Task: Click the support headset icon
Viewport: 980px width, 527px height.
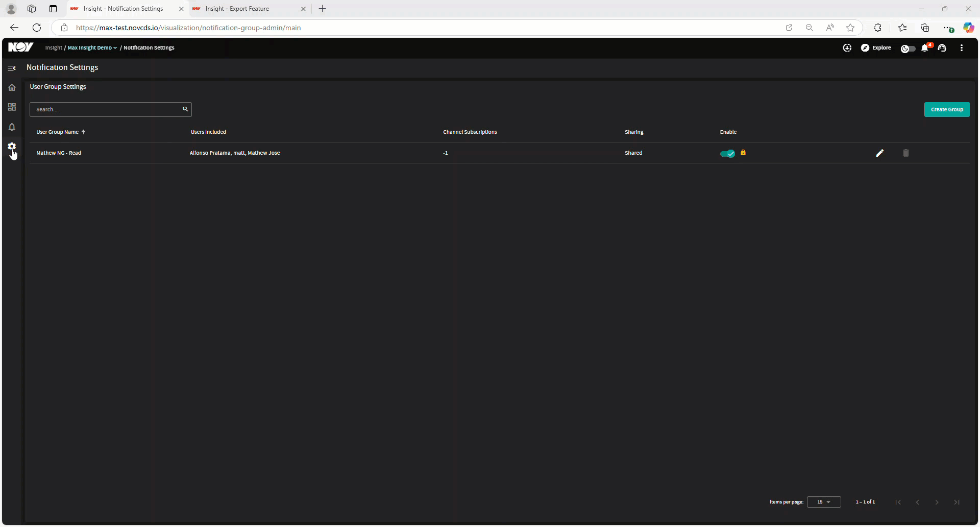Action: click(942, 47)
